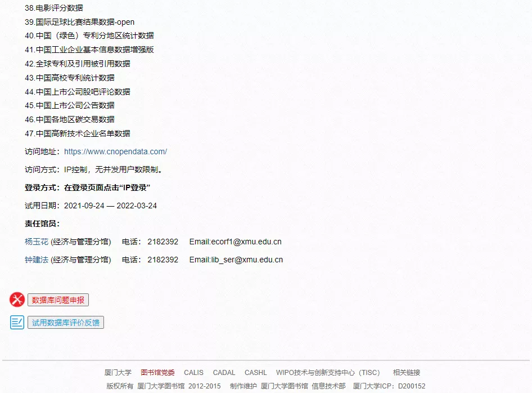Open the 数据库问题申报 button
The image size is (532, 393).
58,300
